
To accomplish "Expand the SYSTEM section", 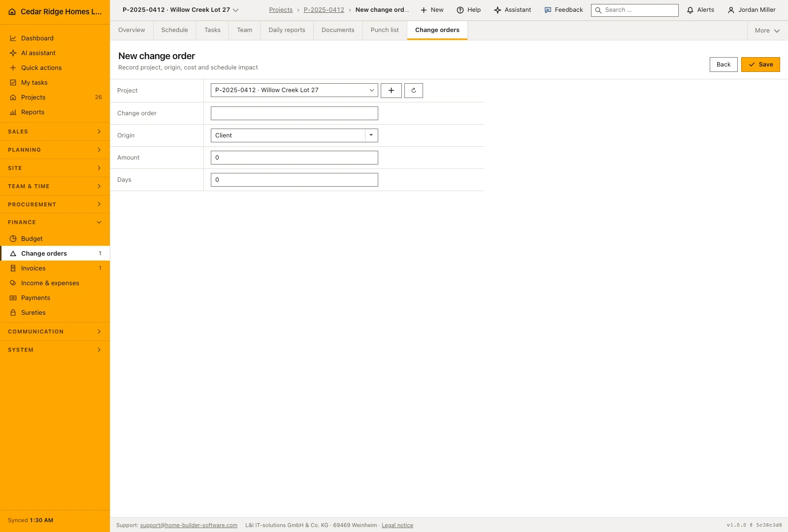I will (x=55, y=350).
